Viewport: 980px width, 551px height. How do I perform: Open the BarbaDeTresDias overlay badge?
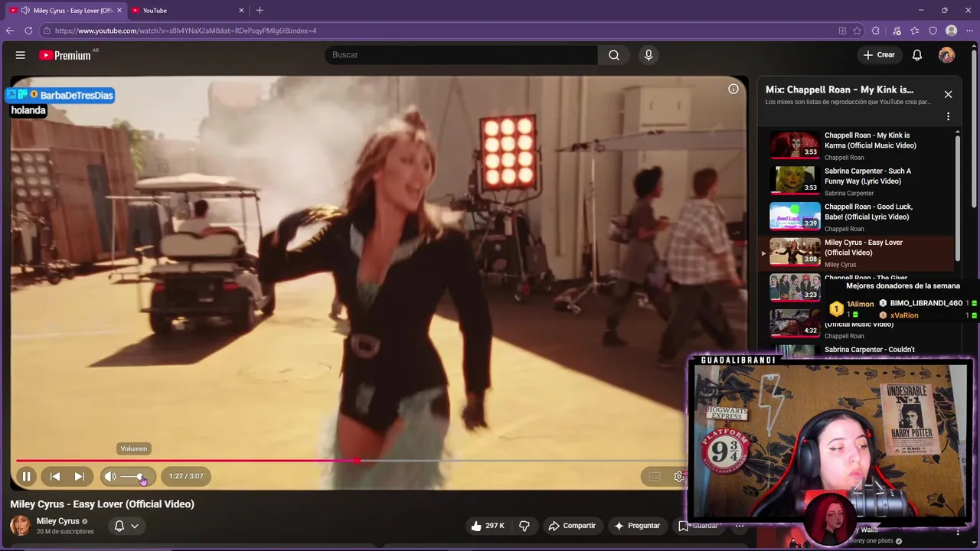tap(60, 95)
